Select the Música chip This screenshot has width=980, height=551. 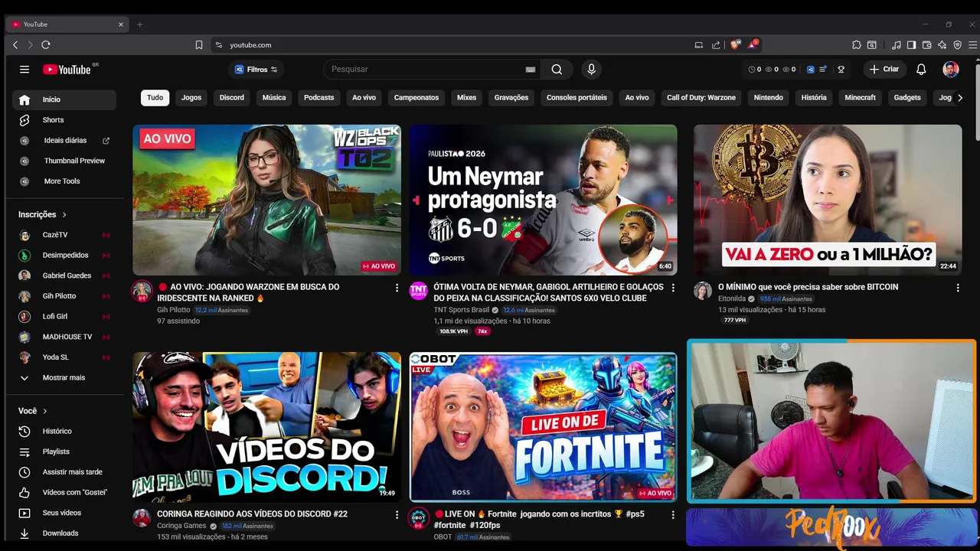[274, 98]
